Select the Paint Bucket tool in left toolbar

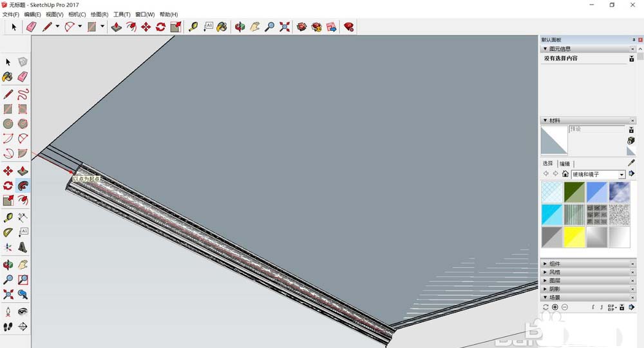8,77
